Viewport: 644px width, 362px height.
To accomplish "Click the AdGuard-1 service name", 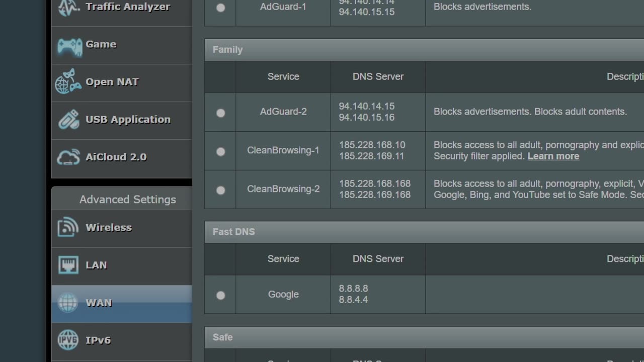I will pos(283,7).
